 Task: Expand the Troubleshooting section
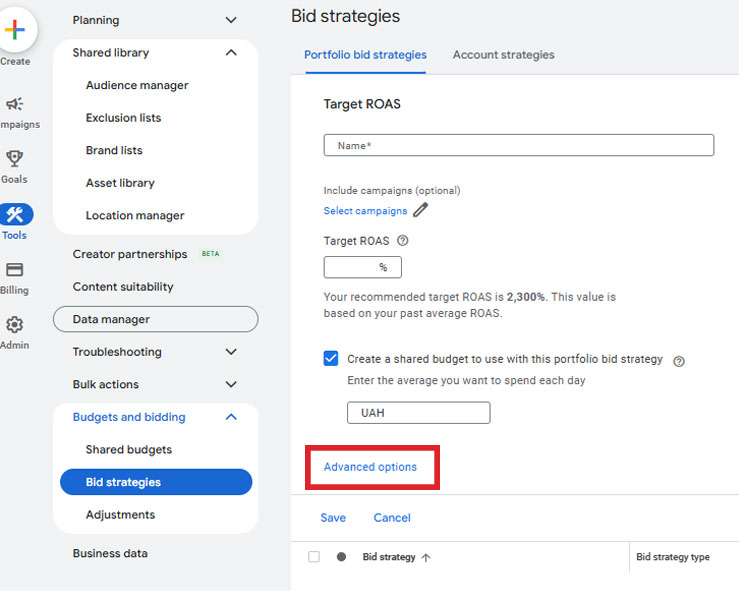(x=231, y=352)
